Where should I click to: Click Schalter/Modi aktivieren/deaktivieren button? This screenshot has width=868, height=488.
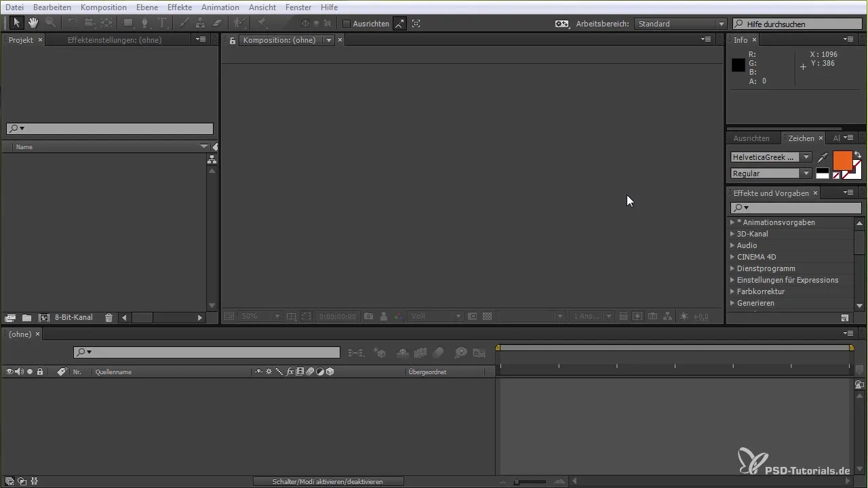coord(328,481)
